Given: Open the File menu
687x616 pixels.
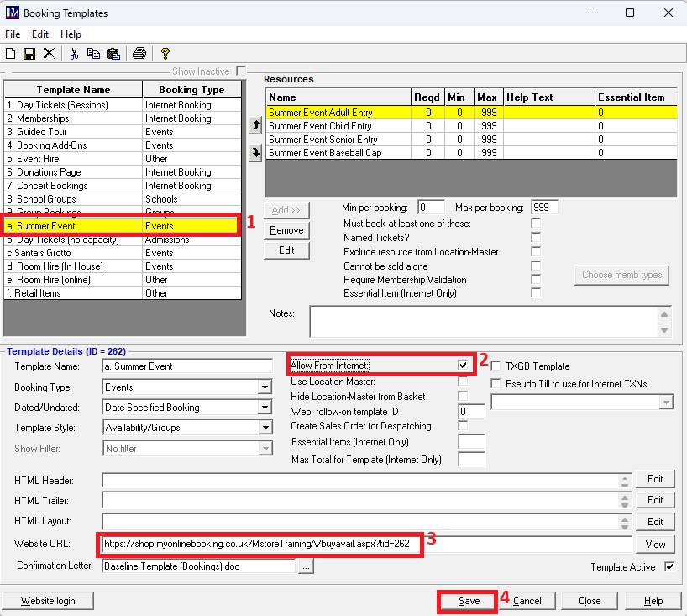Looking at the screenshot, I should coord(13,34).
